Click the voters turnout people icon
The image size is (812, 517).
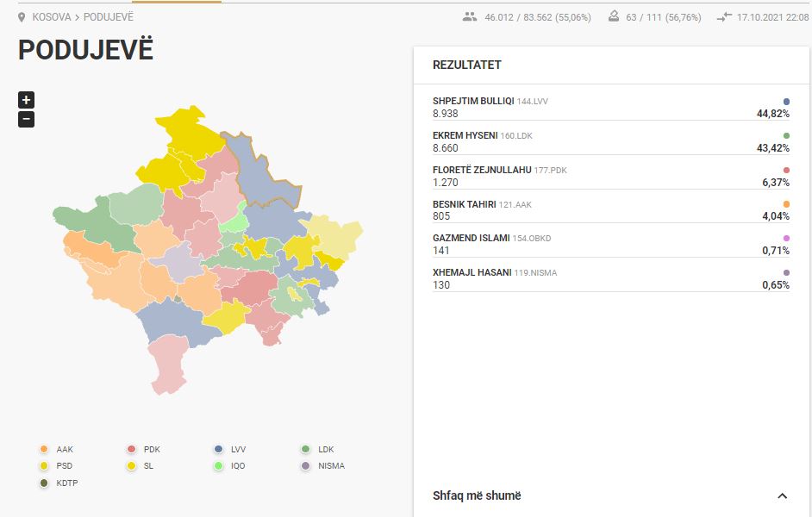click(x=470, y=17)
